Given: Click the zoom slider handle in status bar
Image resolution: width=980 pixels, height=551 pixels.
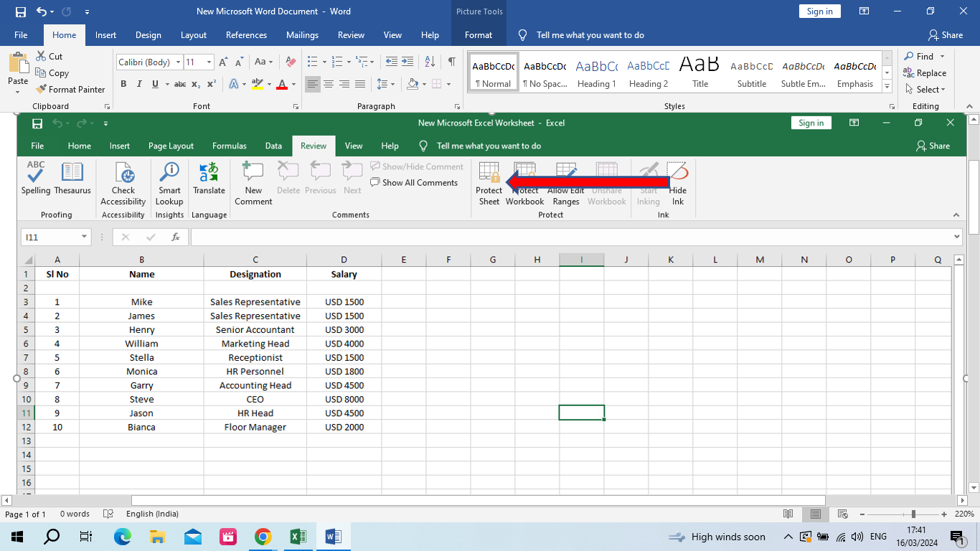Looking at the screenshot, I should [913, 514].
